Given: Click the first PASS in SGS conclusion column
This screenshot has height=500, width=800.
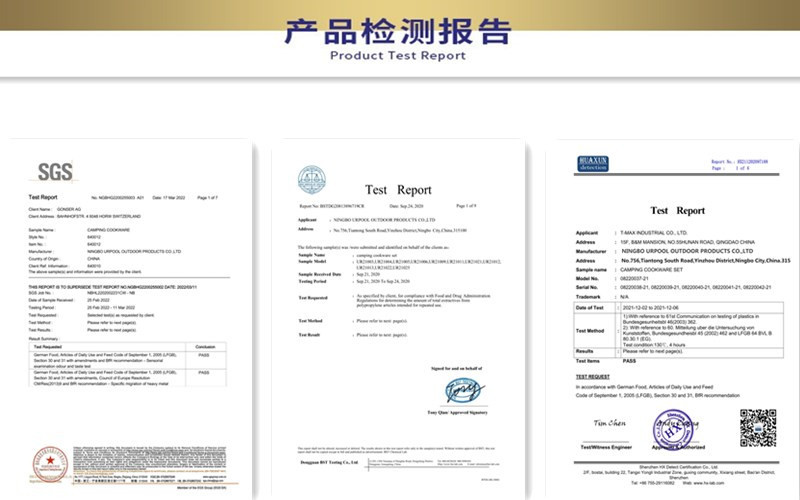Looking at the screenshot, I should (x=204, y=355).
